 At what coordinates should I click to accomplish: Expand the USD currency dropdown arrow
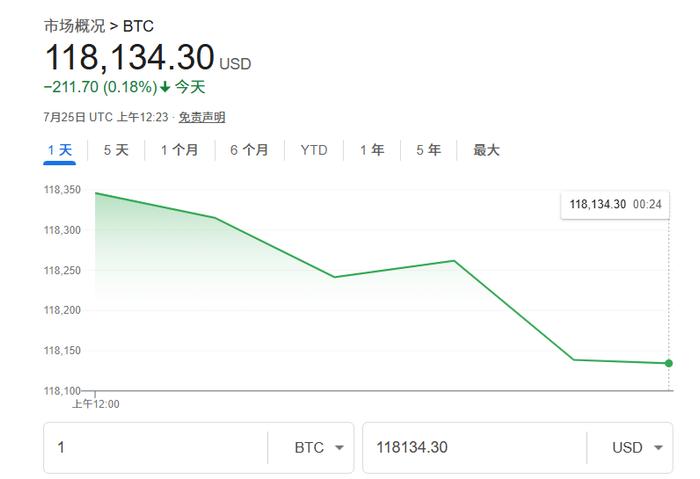pyautogui.click(x=658, y=447)
